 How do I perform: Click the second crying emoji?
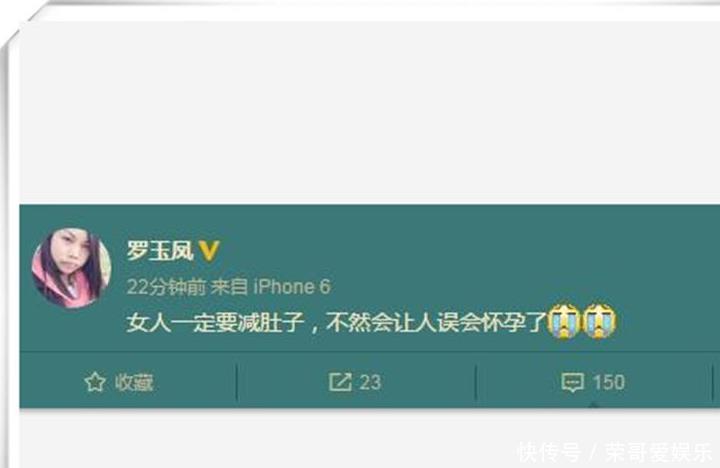point(599,321)
